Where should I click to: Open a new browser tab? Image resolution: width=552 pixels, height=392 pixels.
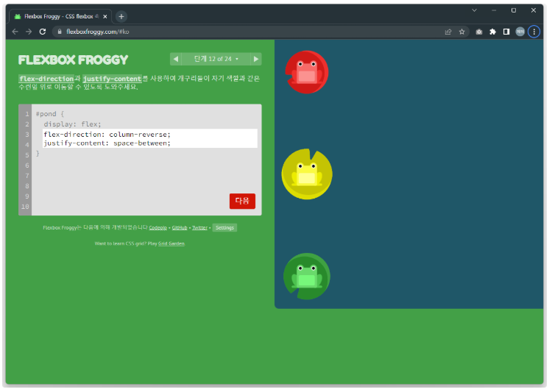pyautogui.click(x=121, y=16)
